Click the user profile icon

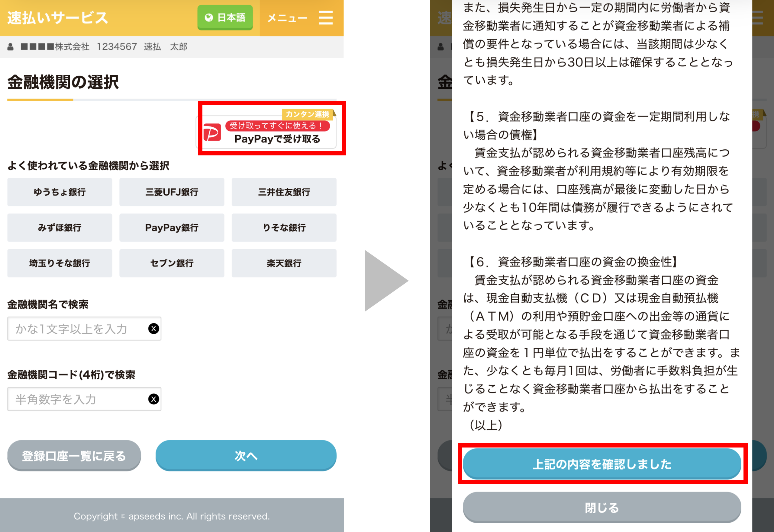[x=10, y=47]
